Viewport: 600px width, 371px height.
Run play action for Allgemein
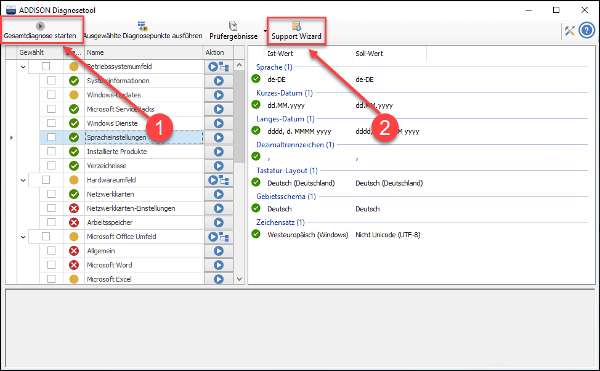pos(218,251)
